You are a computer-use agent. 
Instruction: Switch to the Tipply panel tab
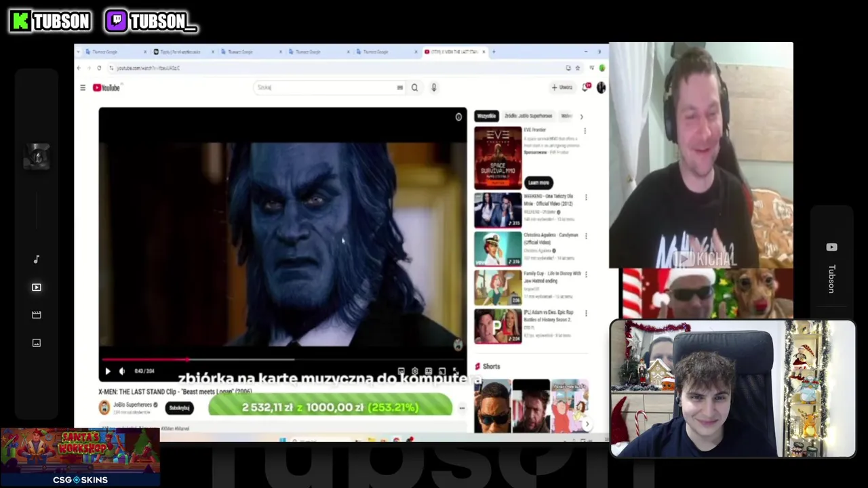(183, 52)
